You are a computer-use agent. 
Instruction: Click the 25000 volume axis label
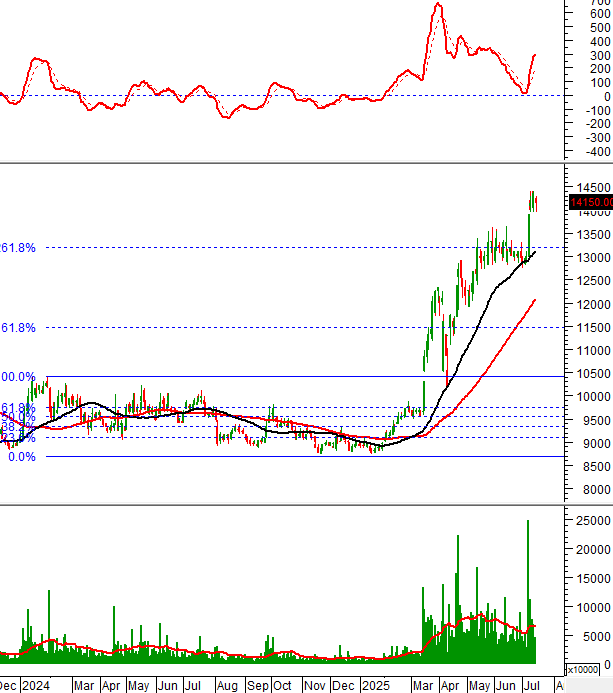(x=589, y=522)
